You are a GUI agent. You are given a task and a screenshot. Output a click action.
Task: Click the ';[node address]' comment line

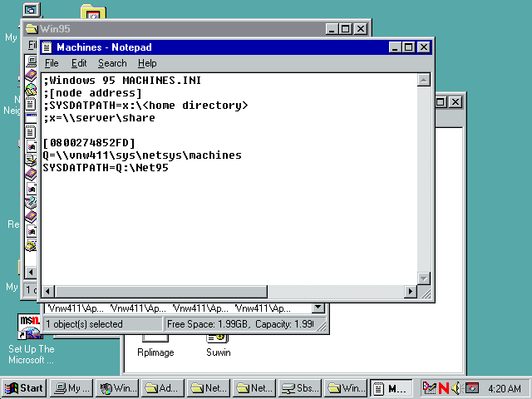click(x=92, y=93)
